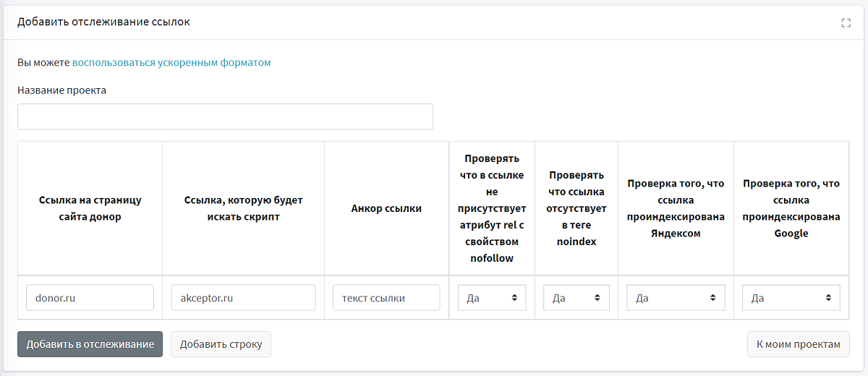Click the 'Ссылка на страницу сайта донор' header
Screen dimensions: 868x376
click(x=90, y=208)
